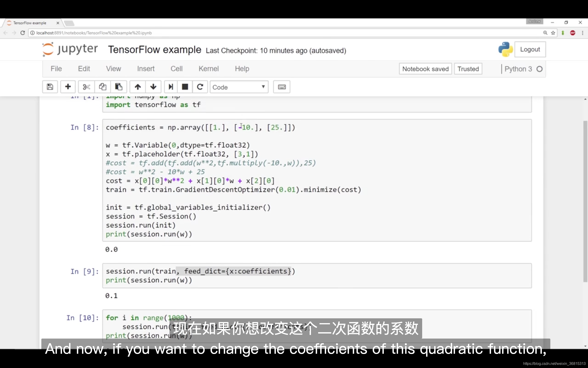Click the 0.0 output of cell 8
The height and width of the screenshot is (368, 588).
pyautogui.click(x=111, y=250)
